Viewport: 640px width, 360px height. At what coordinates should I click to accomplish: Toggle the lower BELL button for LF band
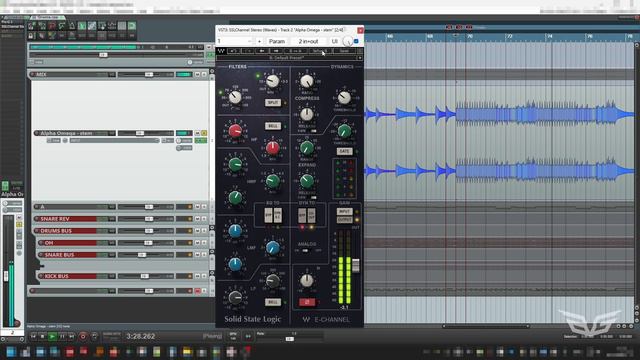pos(273,302)
